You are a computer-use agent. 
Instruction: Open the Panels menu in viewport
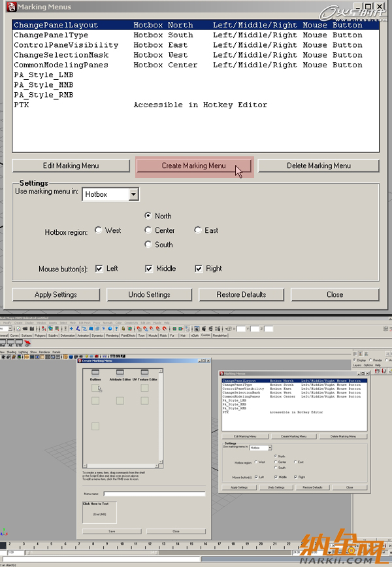coord(56,352)
